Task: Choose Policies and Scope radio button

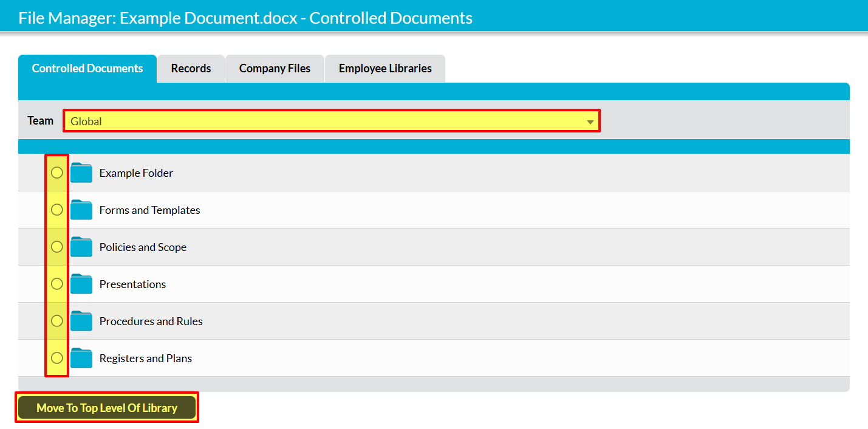Action: [56, 247]
